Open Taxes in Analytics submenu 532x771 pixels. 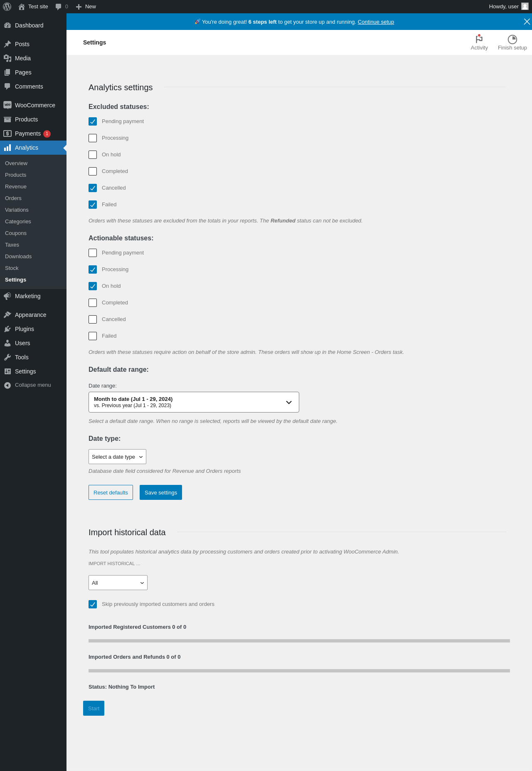(x=12, y=245)
